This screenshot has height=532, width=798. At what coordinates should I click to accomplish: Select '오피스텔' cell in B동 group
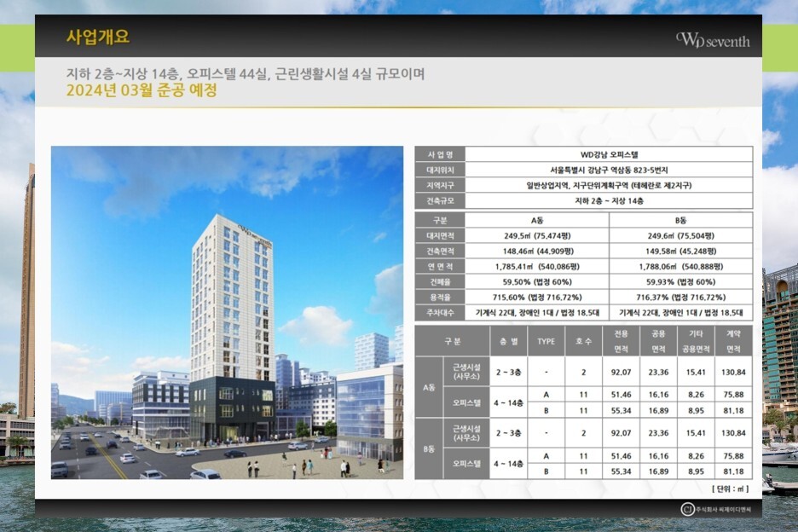click(x=466, y=464)
